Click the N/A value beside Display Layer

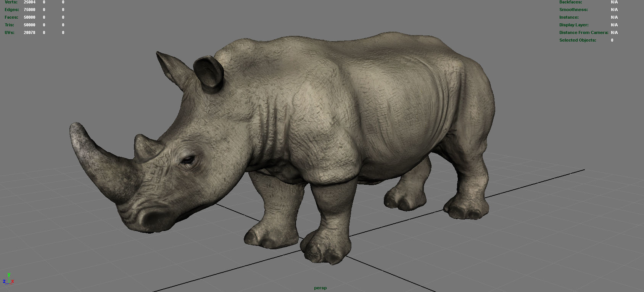point(614,25)
